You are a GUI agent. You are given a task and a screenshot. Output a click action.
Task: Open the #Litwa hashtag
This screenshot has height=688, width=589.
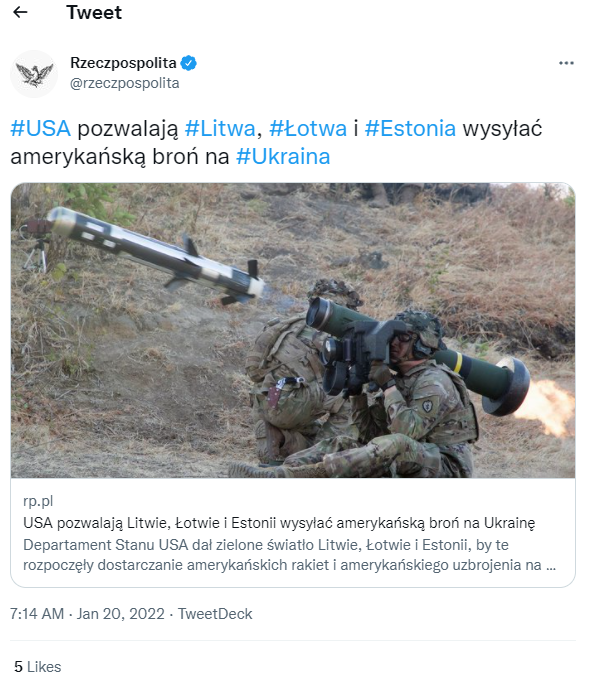[220, 129]
